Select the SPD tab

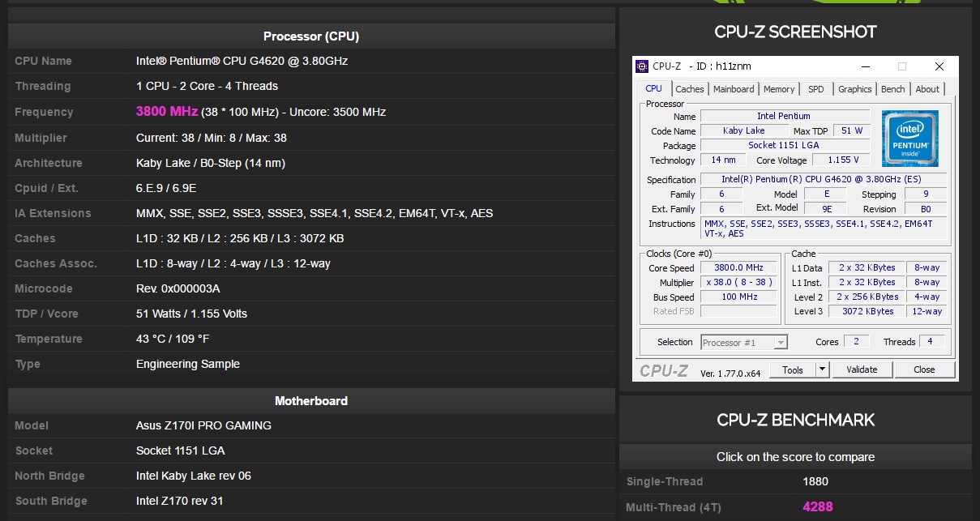tap(816, 89)
